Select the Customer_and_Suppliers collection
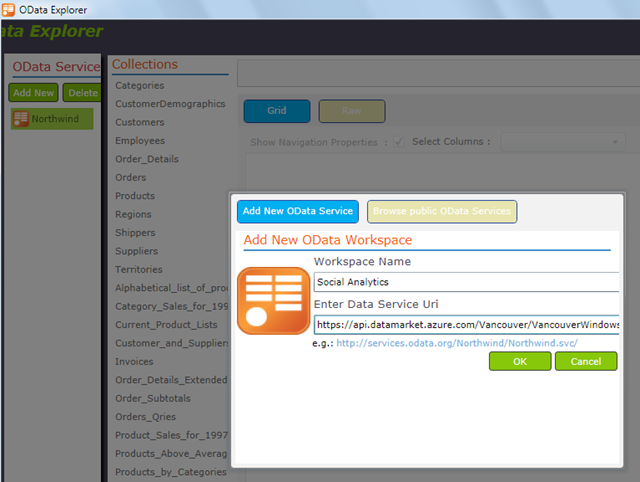This screenshot has width=640, height=482. tap(171, 343)
